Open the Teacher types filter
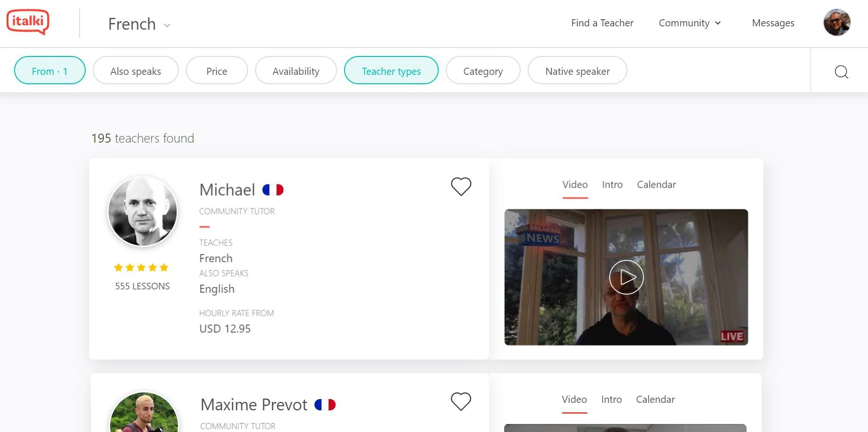The width and height of the screenshot is (868, 432). pos(391,71)
